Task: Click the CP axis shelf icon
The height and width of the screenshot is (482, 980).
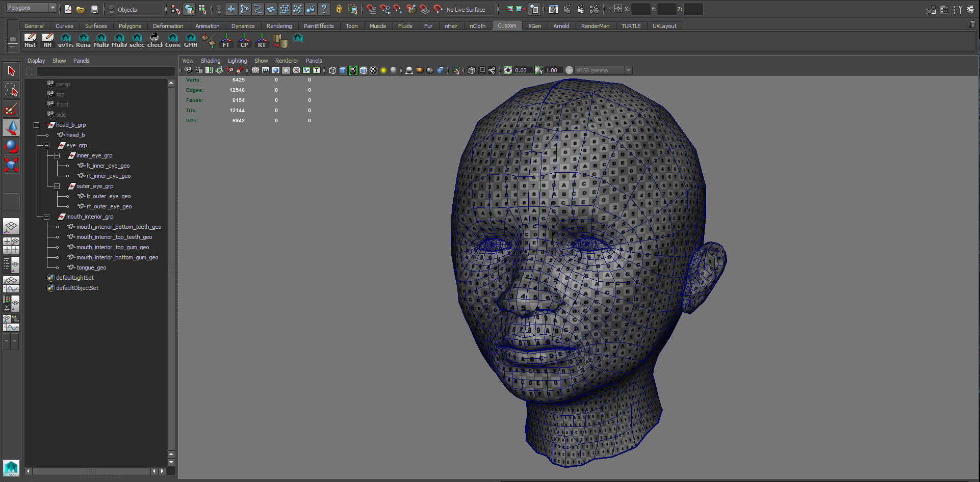Action: [244, 40]
